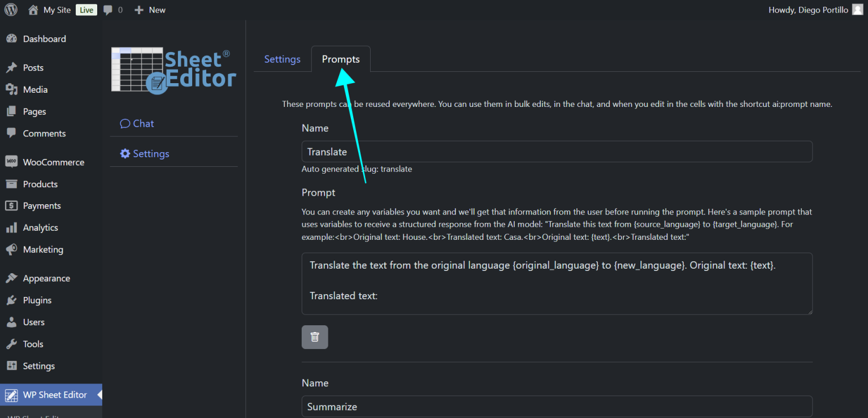Create new content with the + New button
The height and width of the screenshot is (418, 868).
tap(149, 10)
